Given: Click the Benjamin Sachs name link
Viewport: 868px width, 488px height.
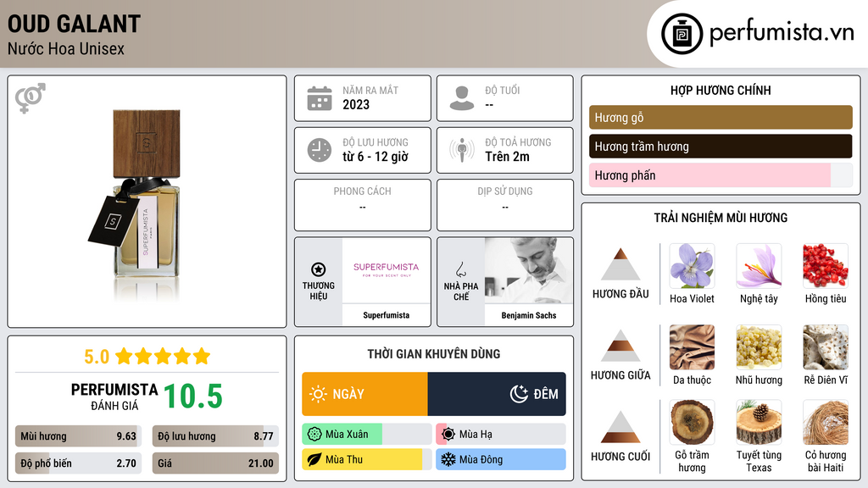Looking at the screenshot, I should pos(529,315).
